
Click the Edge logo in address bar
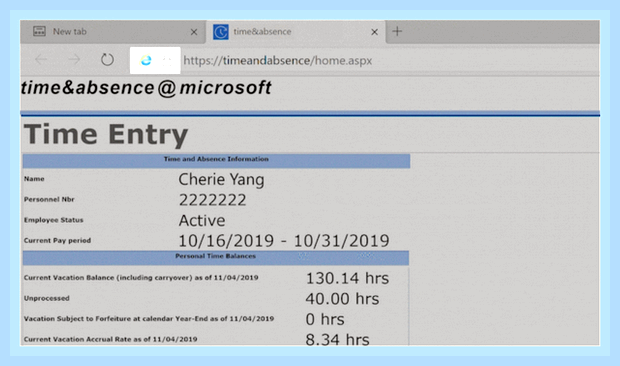tap(146, 60)
